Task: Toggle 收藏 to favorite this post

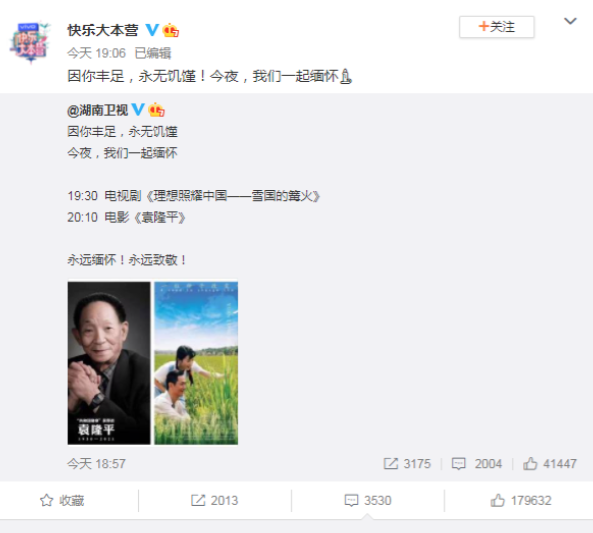Action: tap(62, 500)
